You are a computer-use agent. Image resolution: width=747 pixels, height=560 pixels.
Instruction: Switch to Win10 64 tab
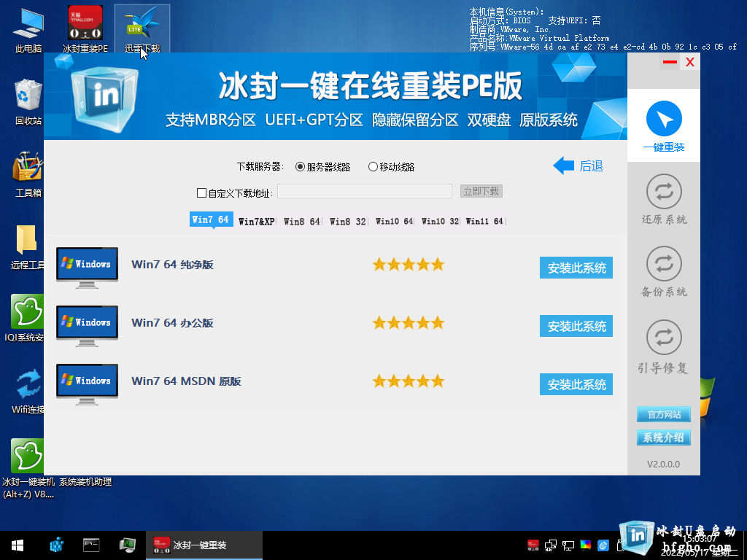394,221
